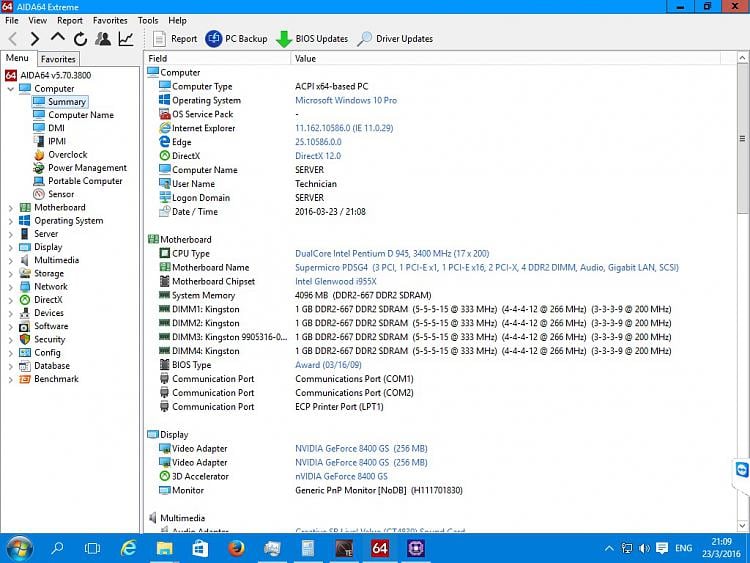The width and height of the screenshot is (750, 563).
Task: Open the Report menu
Action: 70,21
